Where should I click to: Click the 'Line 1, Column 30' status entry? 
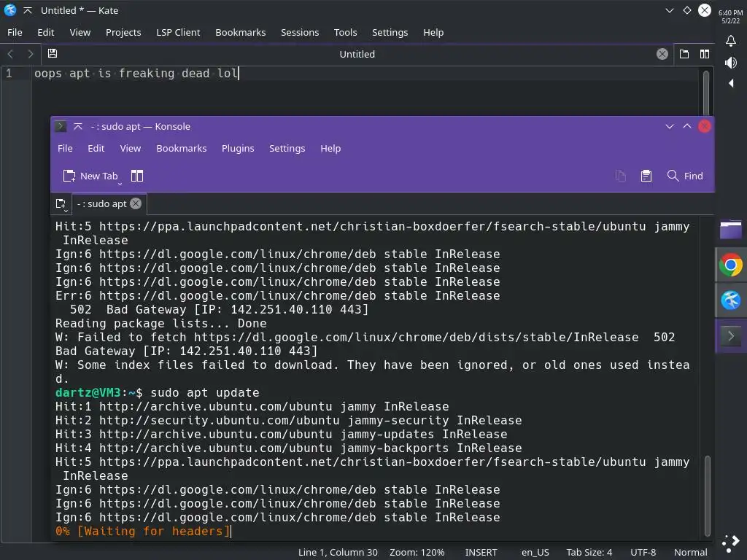coord(338,552)
